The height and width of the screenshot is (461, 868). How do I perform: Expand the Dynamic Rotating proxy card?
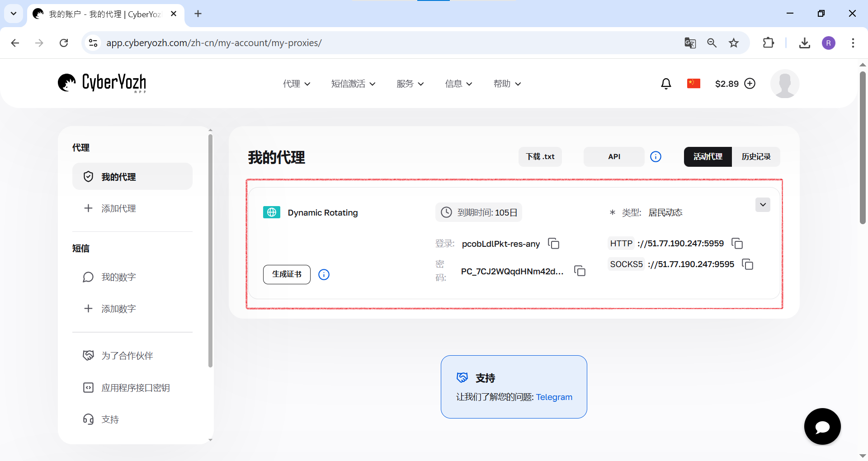[x=763, y=205]
